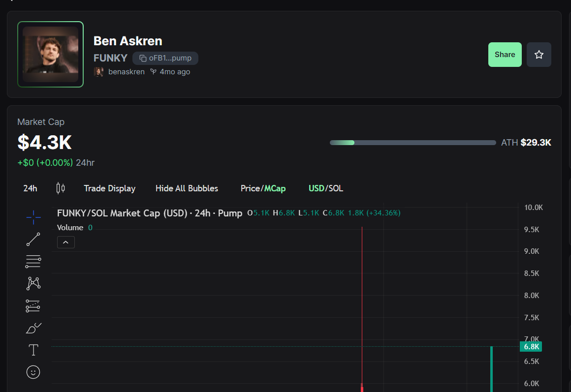The width and height of the screenshot is (571, 392).
Task: Open the candlestick chart style menu
Action: [x=61, y=188]
